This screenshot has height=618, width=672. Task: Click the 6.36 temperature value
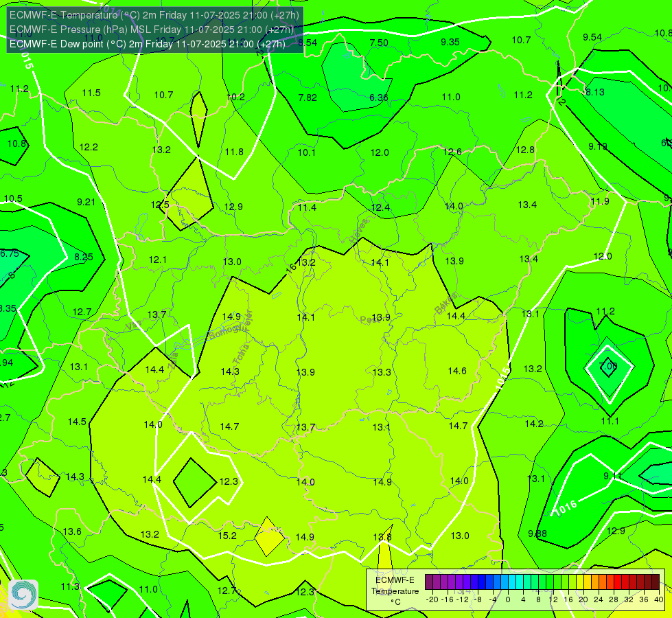[x=379, y=98]
